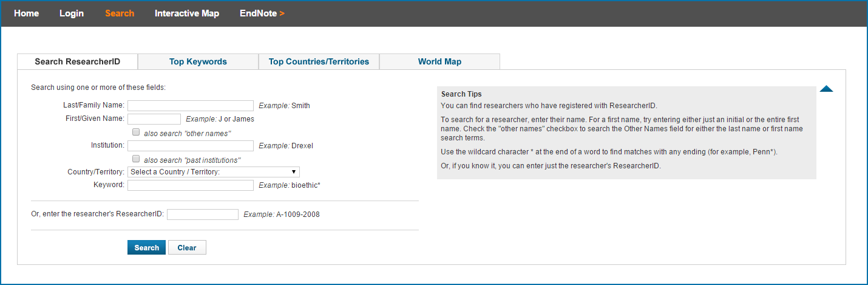Focus the Last/Family Name input field
The width and height of the screenshot is (868, 285).
point(190,106)
